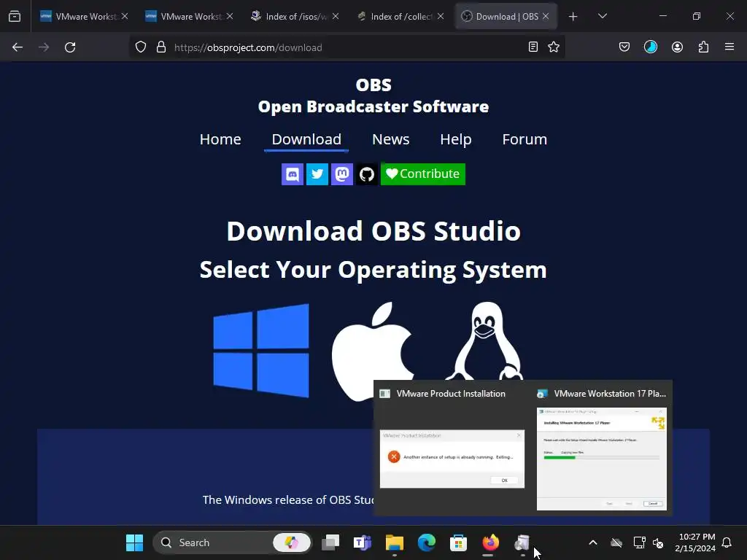Open Microsoft Store from the taskbar
Screen dimensions: 747x560
click(458, 542)
